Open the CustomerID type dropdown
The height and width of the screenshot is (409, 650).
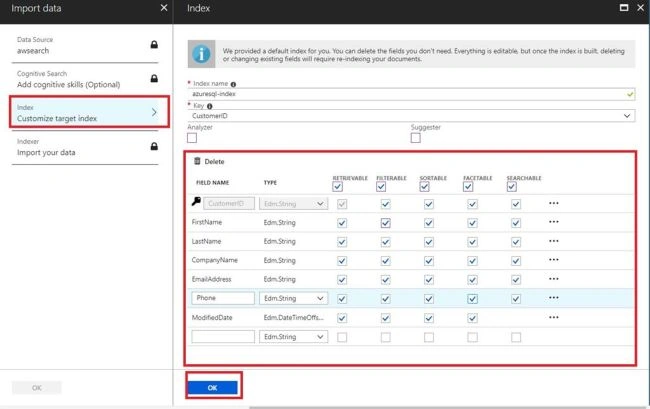[293, 203]
